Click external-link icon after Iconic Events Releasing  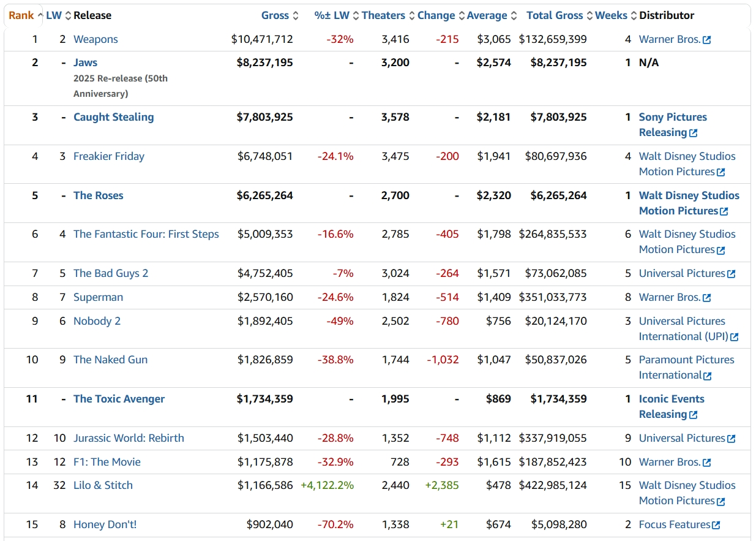pyautogui.click(x=694, y=415)
